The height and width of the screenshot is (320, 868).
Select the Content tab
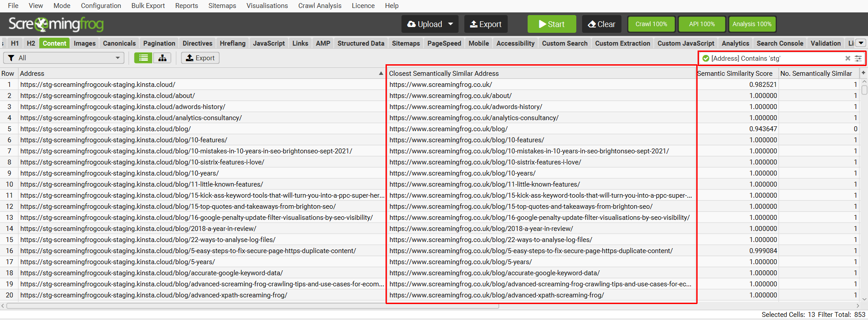pyautogui.click(x=54, y=43)
